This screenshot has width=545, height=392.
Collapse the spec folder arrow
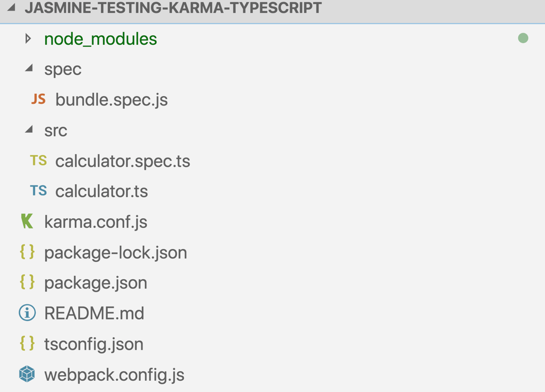(x=29, y=68)
